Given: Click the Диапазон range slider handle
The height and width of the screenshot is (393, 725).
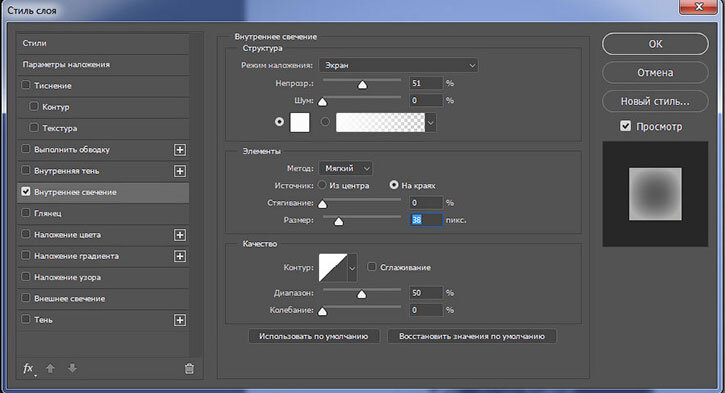Looking at the screenshot, I should pos(362,294).
